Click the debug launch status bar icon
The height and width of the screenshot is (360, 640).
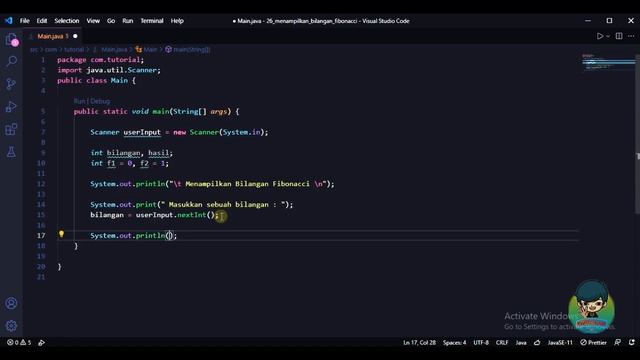click(x=41, y=342)
